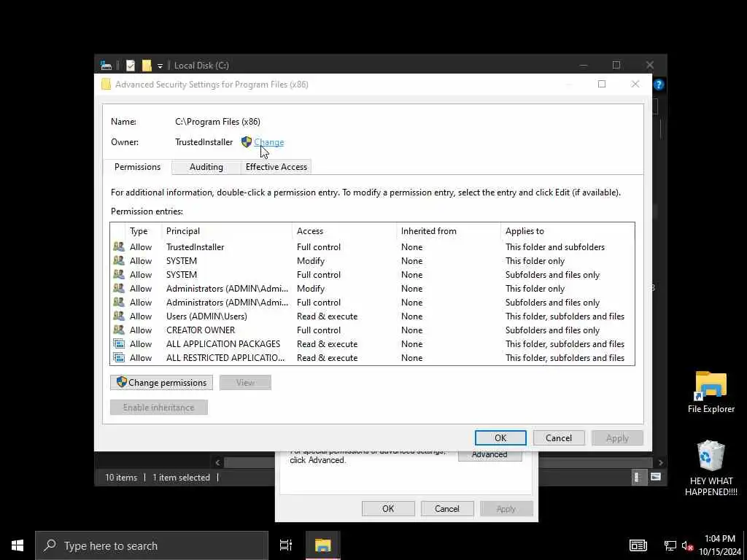This screenshot has height=560, width=747.
Task: Click Cancel in the Properties dialog behind
Action: pyautogui.click(x=447, y=508)
